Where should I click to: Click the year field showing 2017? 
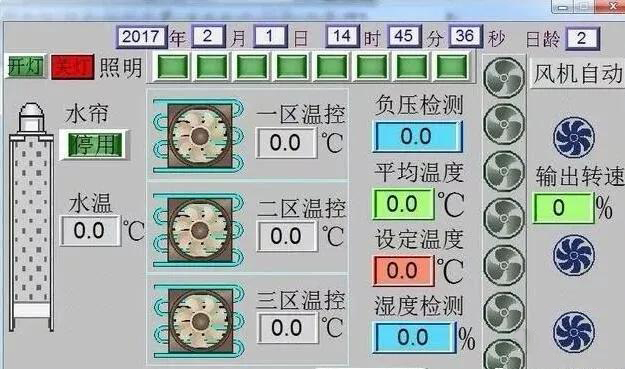[x=141, y=37]
